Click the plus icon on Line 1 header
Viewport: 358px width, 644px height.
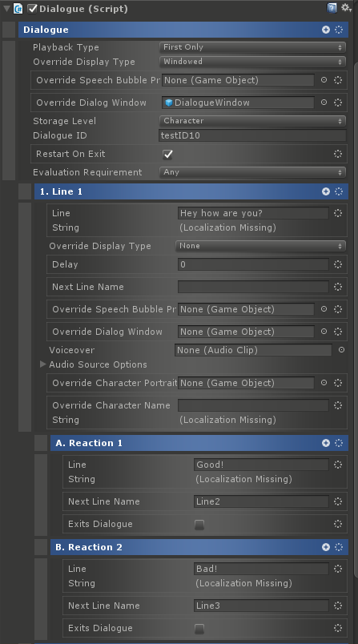326,191
